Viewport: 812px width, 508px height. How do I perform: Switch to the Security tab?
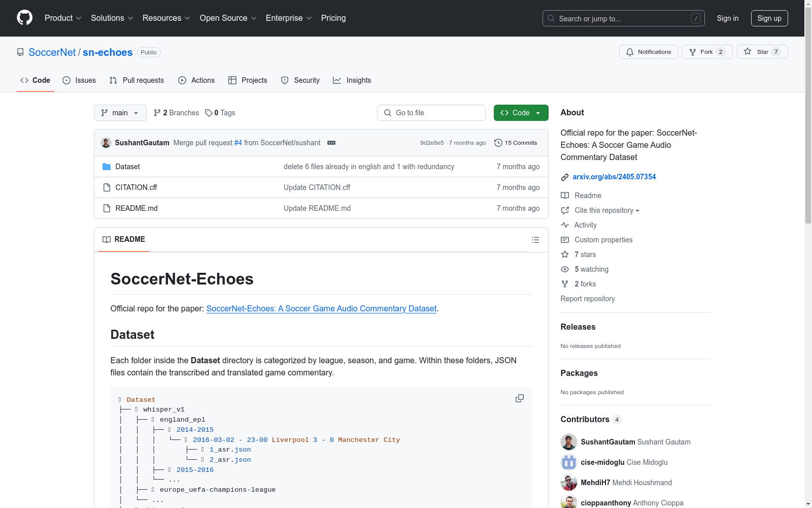click(300, 80)
